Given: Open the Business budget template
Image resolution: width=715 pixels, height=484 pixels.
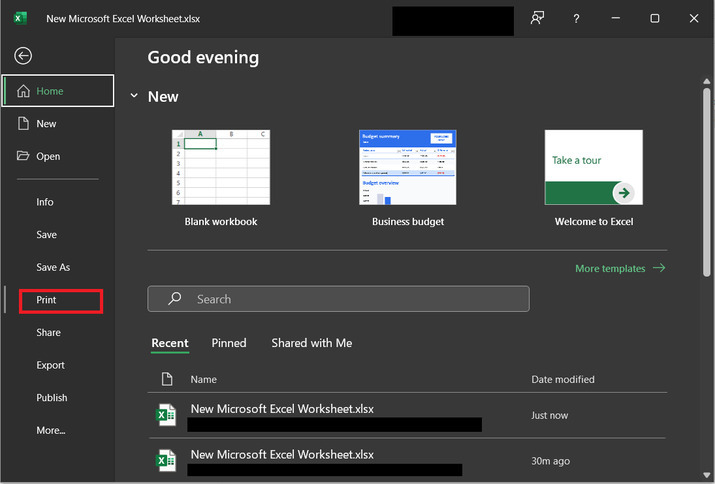Looking at the screenshot, I should point(407,167).
